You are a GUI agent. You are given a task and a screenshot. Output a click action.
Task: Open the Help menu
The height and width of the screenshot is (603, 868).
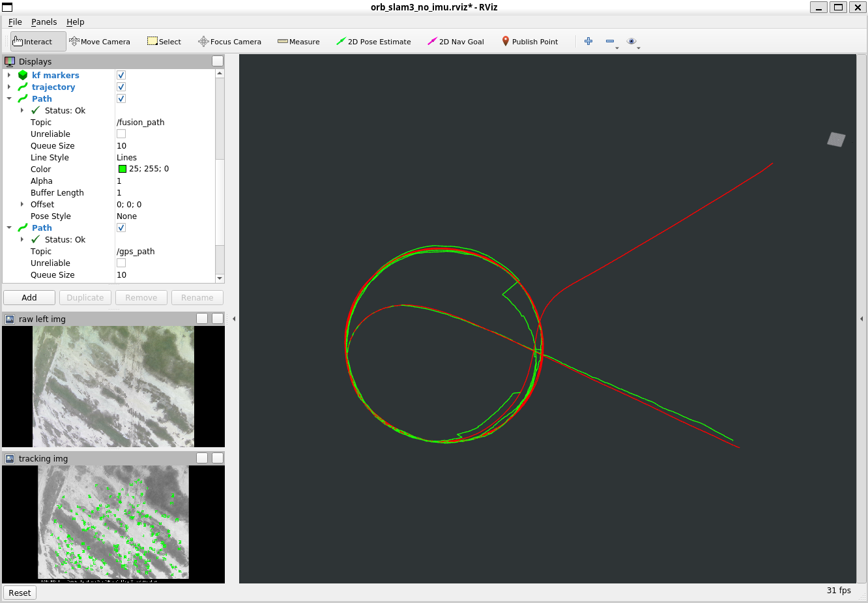[x=76, y=22]
